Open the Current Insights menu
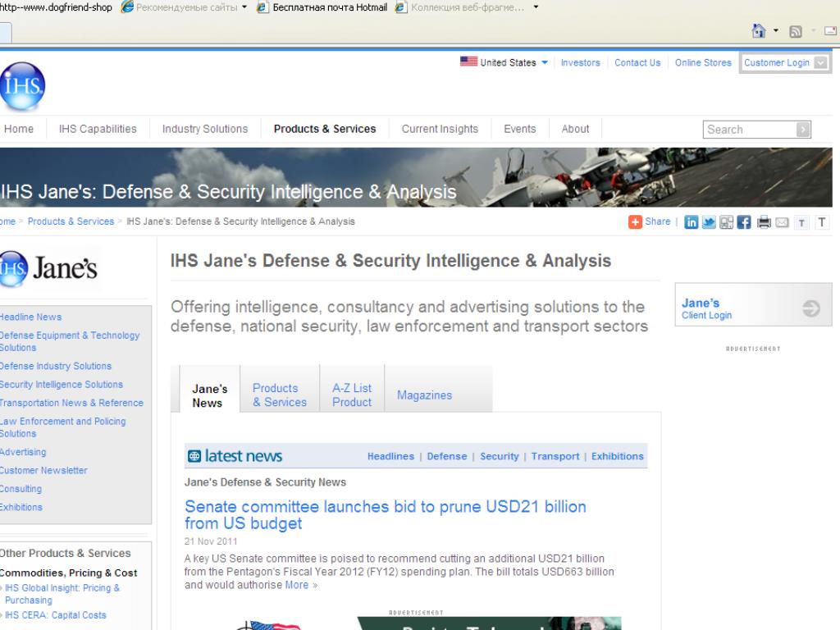Viewport: 840px width, 630px height. [440, 129]
